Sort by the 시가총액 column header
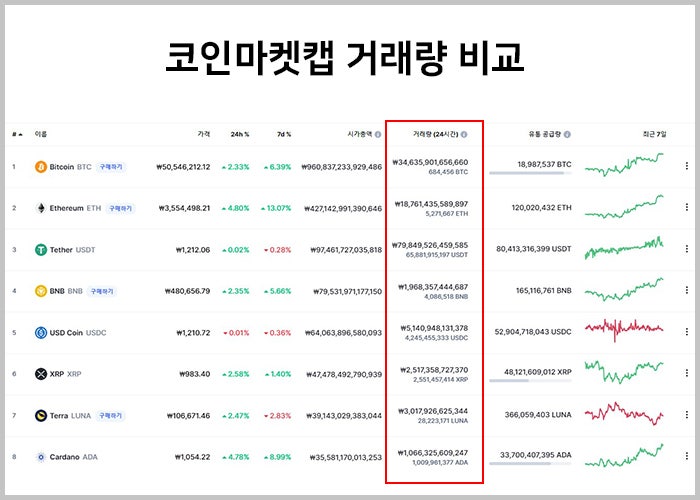Viewport: 700px width, 500px height. coord(361,134)
